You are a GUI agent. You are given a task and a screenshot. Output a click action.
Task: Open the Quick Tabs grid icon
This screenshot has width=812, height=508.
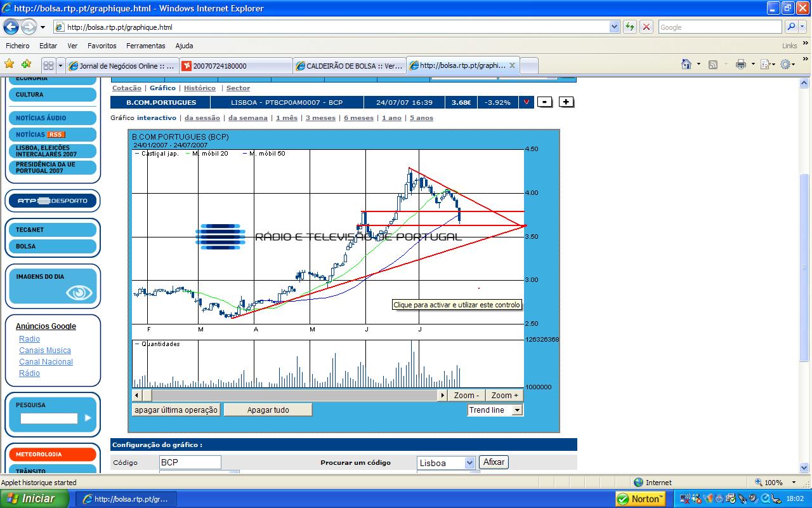pos(48,65)
